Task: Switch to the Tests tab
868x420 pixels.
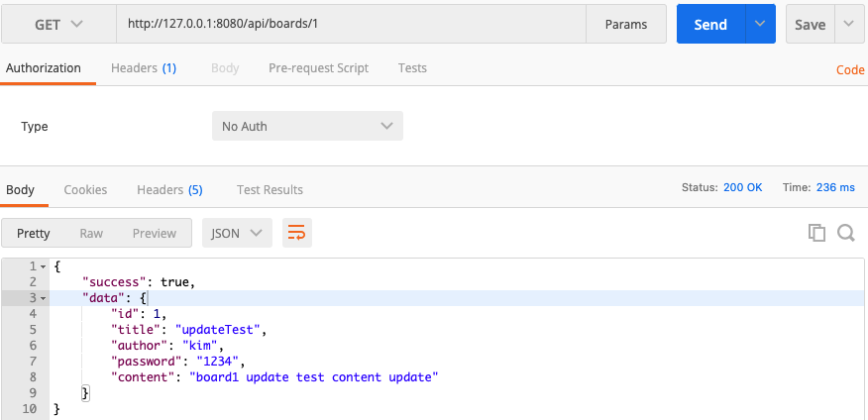Action: 412,68
